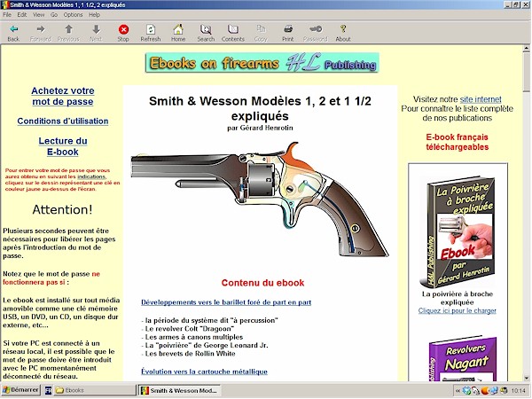Click the 'Contenu du ebook' heading

pyautogui.click(x=262, y=283)
